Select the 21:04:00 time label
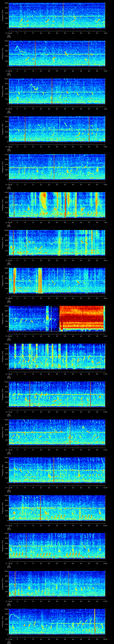The width and height of the screenshot is (114, 644). (9, 147)
